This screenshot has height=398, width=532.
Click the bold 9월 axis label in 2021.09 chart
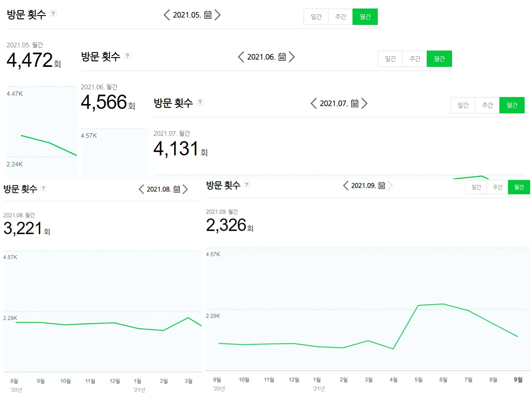[x=518, y=380]
